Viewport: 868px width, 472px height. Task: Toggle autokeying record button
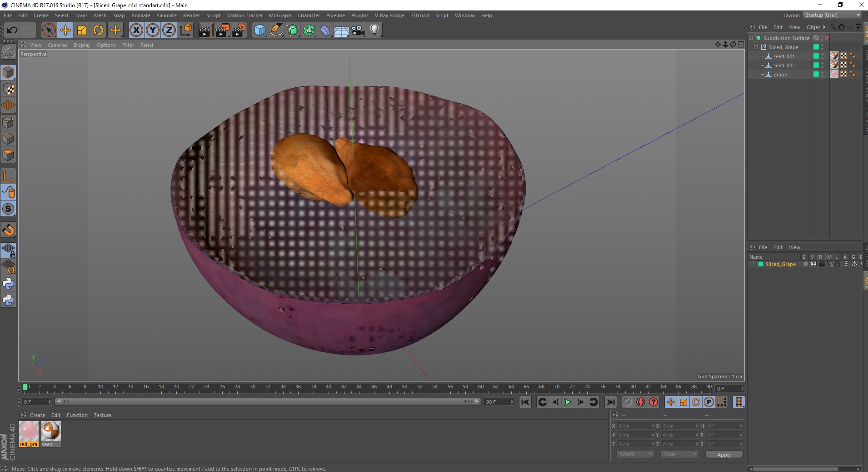641,402
